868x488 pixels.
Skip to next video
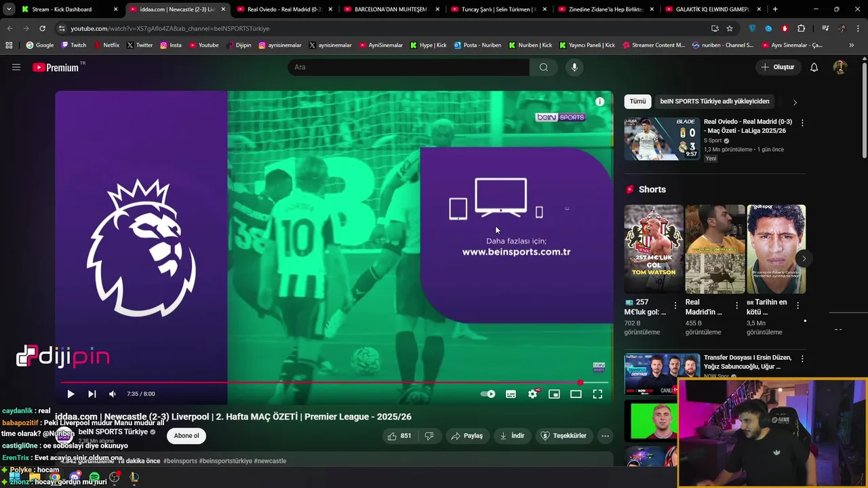(92, 394)
